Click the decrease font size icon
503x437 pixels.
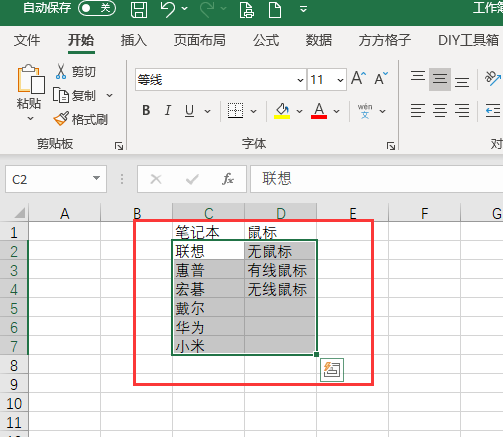pyautogui.click(x=381, y=79)
